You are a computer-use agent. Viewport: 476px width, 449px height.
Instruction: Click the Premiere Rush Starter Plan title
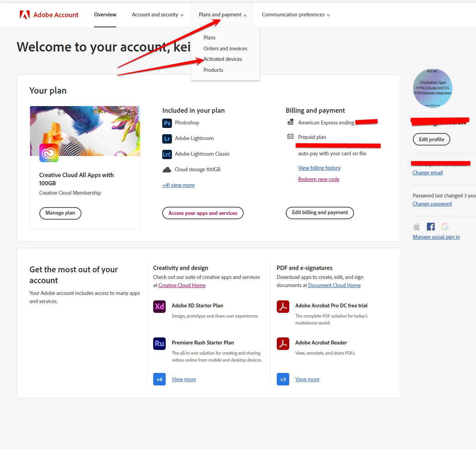203,343
